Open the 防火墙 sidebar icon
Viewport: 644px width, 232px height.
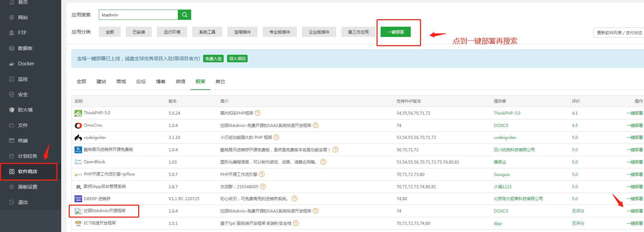(x=12, y=110)
